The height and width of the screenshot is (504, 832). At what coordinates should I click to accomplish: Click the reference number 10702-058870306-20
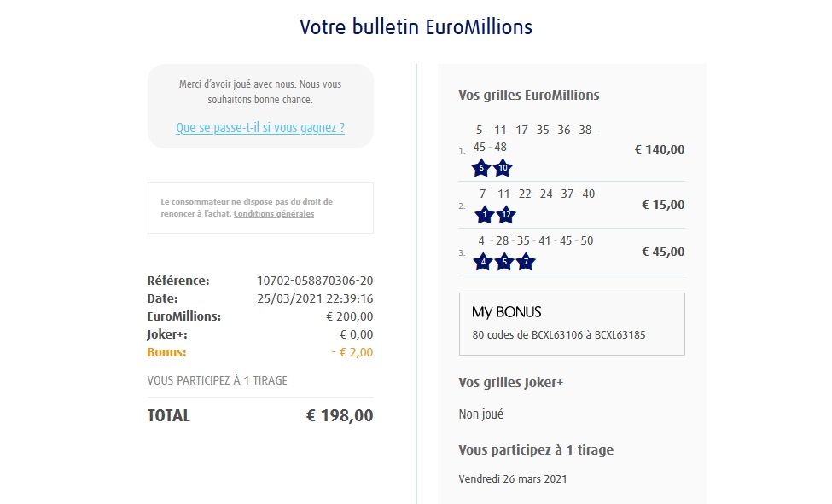point(315,281)
